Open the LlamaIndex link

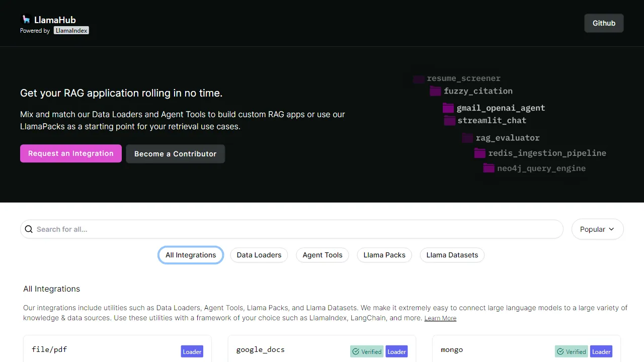pyautogui.click(x=71, y=31)
